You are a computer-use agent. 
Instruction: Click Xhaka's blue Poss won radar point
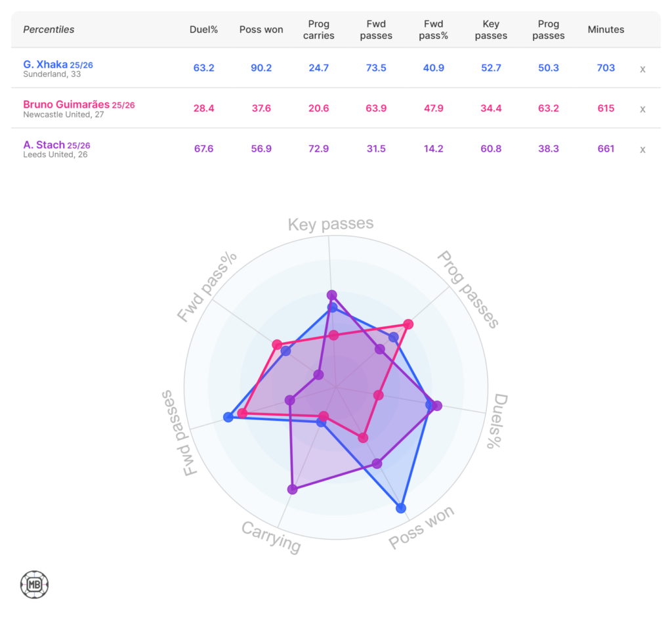click(401, 508)
